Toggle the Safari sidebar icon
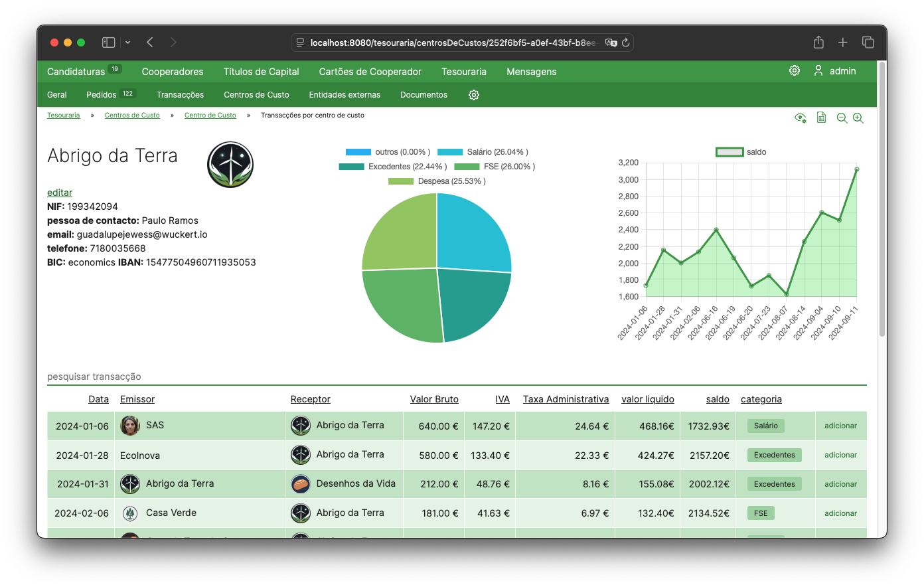This screenshot has width=924, height=587. tap(108, 42)
